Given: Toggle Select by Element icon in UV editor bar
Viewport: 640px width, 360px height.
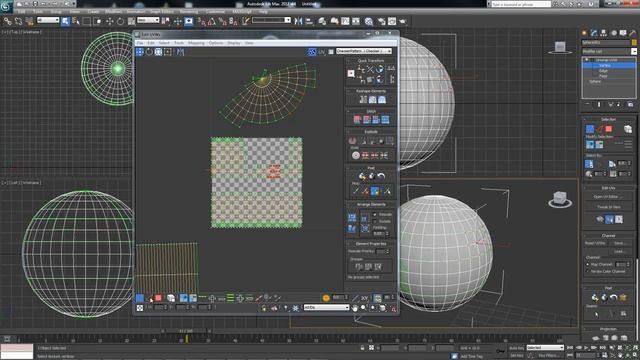Looking at the screenshot, I should [171, 298].
